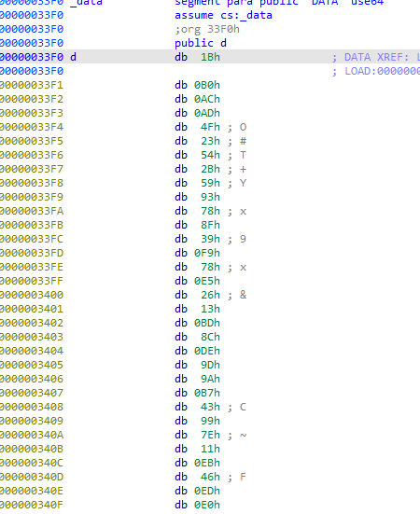Click byte 54h with comment T
420x514 pixels.
[210, 155]
